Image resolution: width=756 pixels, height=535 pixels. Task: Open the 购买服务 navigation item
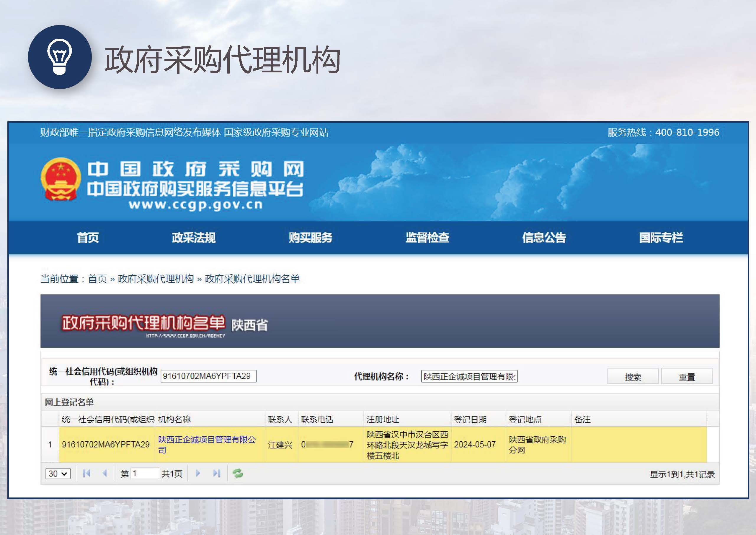coord(310,238)
